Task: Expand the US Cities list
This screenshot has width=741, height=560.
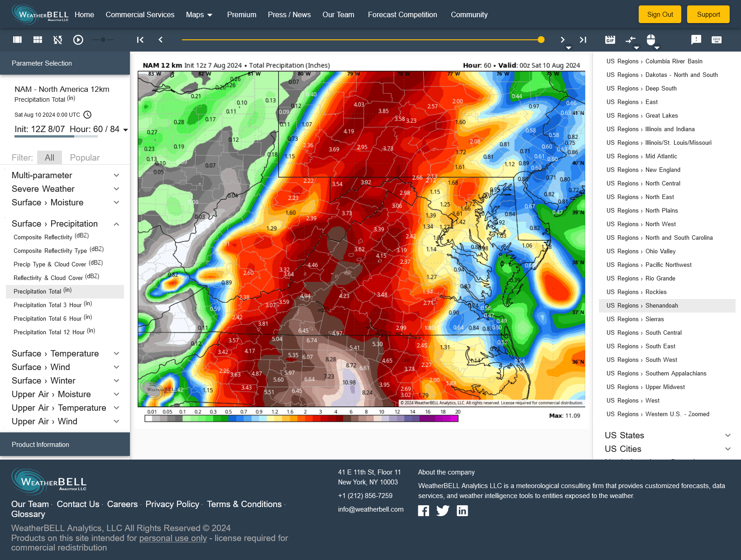Action: tap(668, 449)
